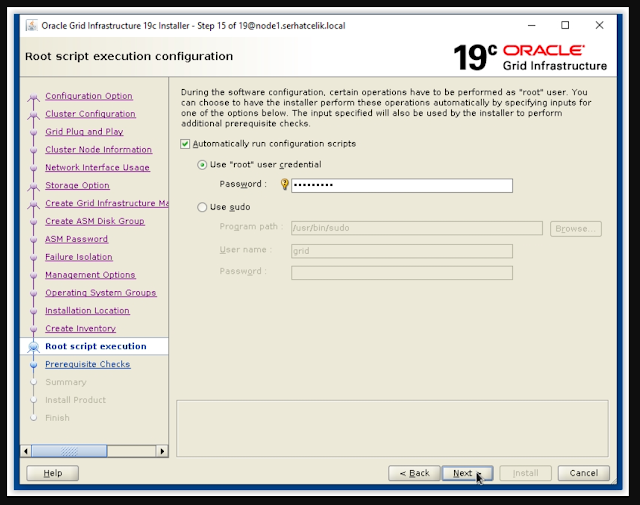This screenshot has height=505, width=640.
Task: Click the Root script execution step node icon
Action: (33, 347)
